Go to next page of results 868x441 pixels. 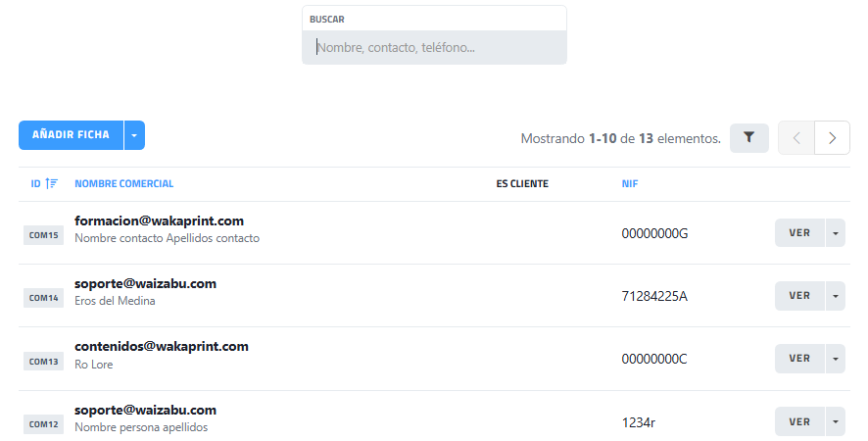pyautogui.click(x=832, y=138)
